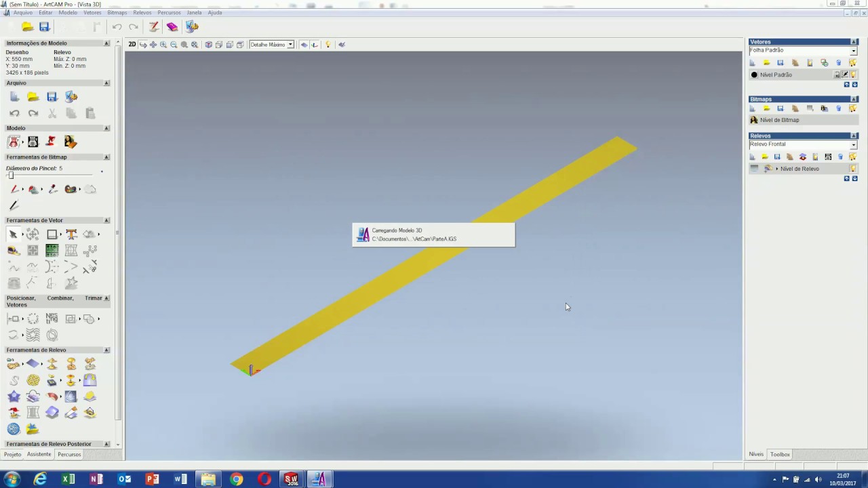Select the Zoom In magnifier tool
Image resolution: width=868 pixels, height=488 pixels.
[163, 45]
